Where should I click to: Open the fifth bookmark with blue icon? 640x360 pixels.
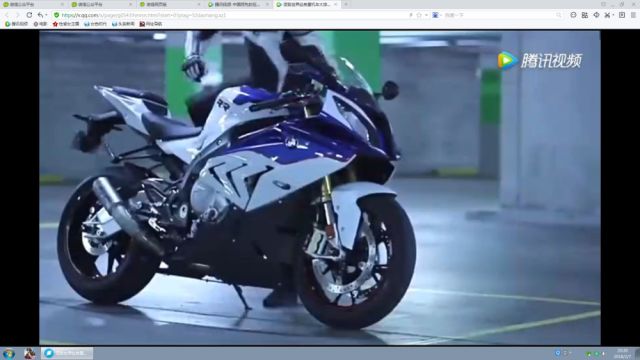(123, 24)
